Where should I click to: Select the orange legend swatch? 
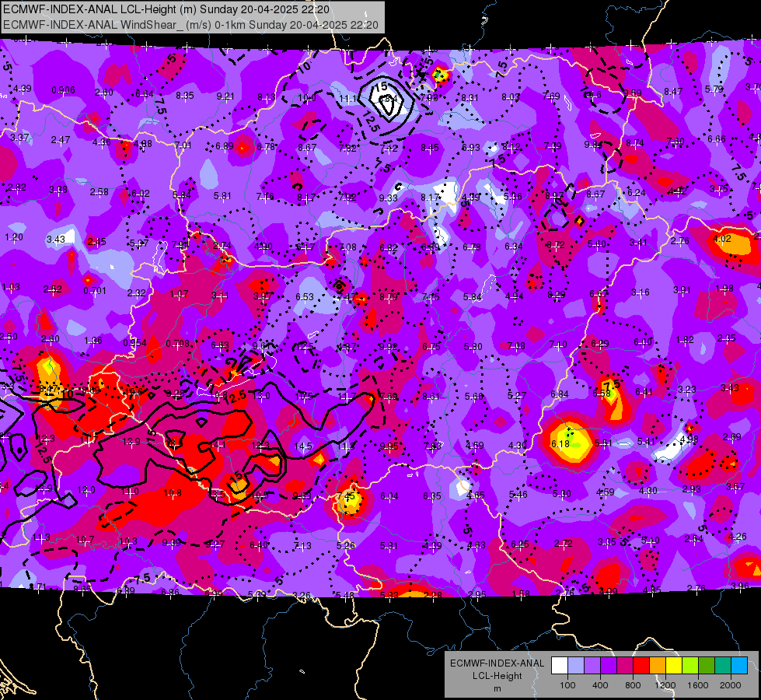pyautogui.click(x=658, y=666)
